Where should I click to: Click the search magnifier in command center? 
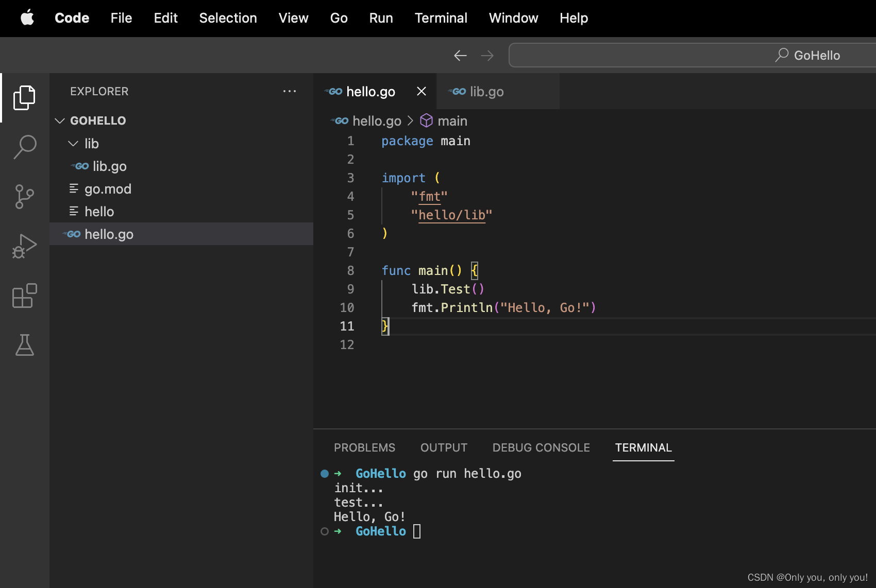[x=782, y=55]
